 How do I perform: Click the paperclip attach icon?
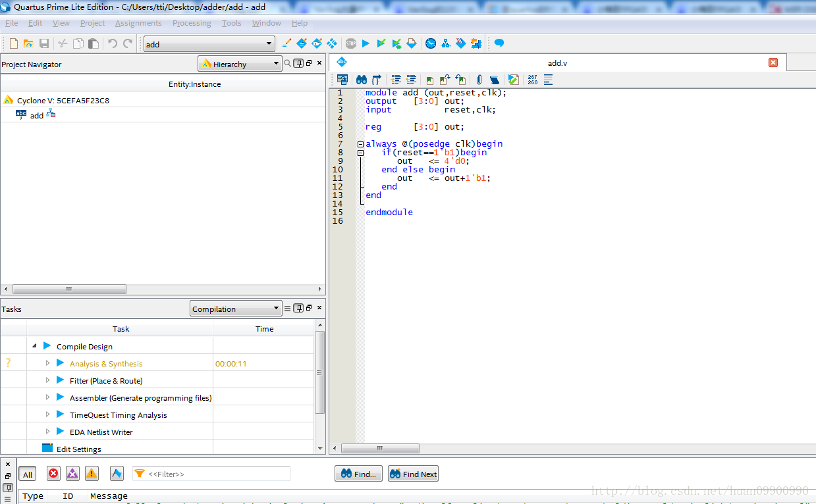[x=479, y=80]
